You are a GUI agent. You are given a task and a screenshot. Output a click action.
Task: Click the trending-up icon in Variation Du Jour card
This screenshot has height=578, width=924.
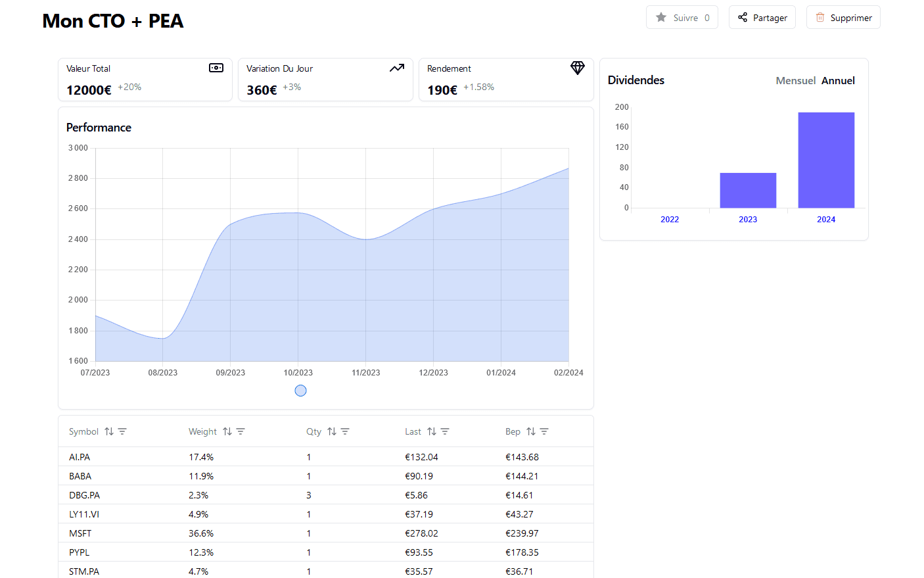click(x=397, y=68)
